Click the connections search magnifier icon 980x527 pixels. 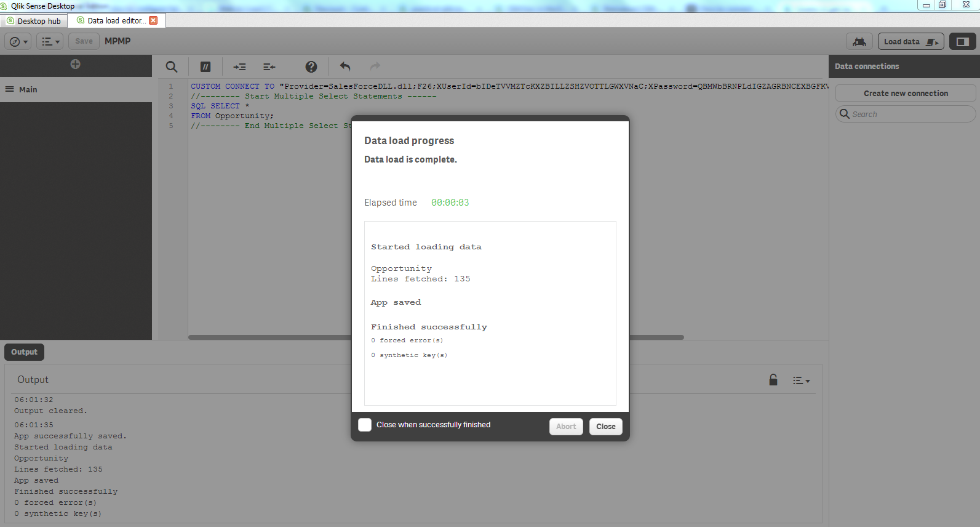click(845, 114)
